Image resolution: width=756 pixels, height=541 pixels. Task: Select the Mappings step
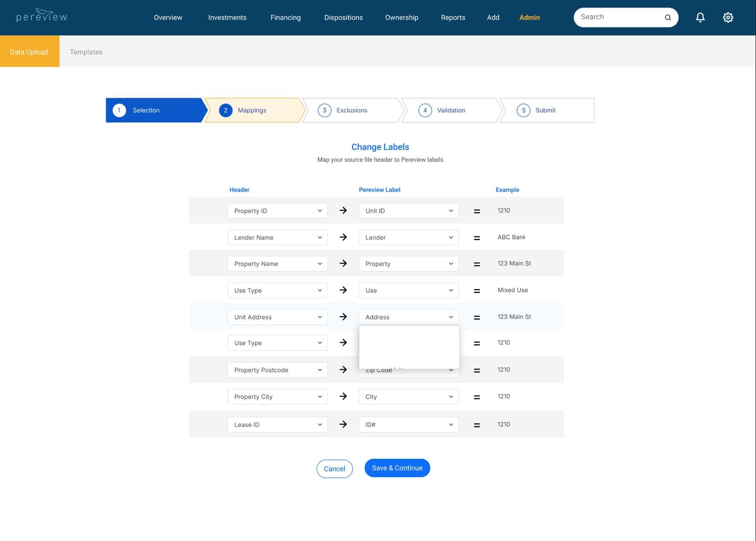(x=255, y=110)
